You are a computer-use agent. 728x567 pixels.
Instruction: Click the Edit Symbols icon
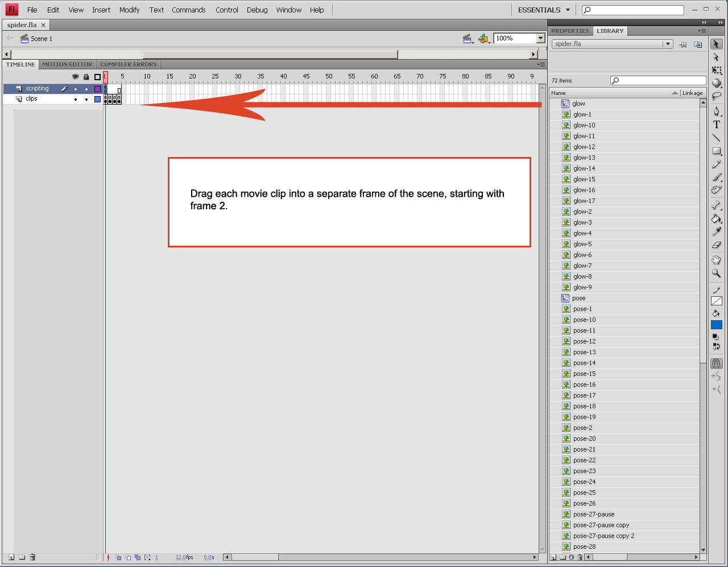pyautogui.click(x=483, y=39)
